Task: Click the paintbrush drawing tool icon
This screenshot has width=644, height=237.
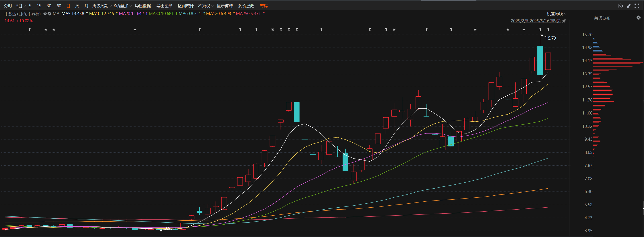Action: 629,6
